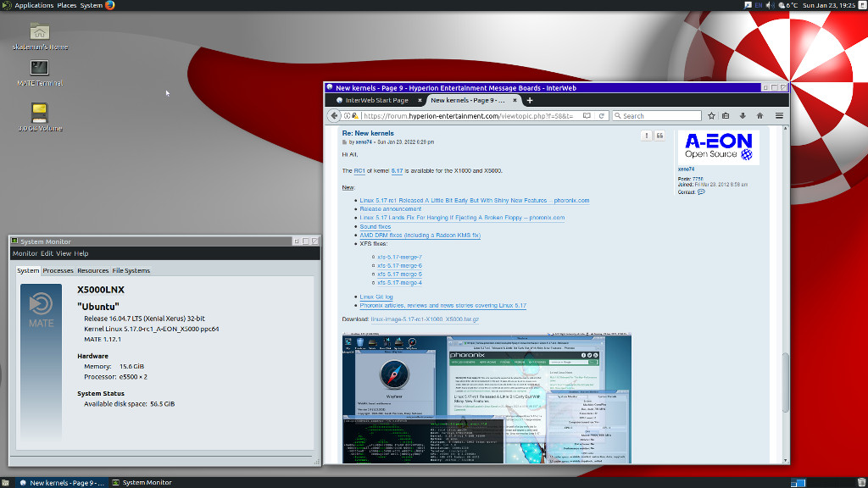Viewport: 868px width, 488px height.
Task: Download linux-image-5.17-rc1-X1000_X5000.tar.gz link
Action: [425, 319]
